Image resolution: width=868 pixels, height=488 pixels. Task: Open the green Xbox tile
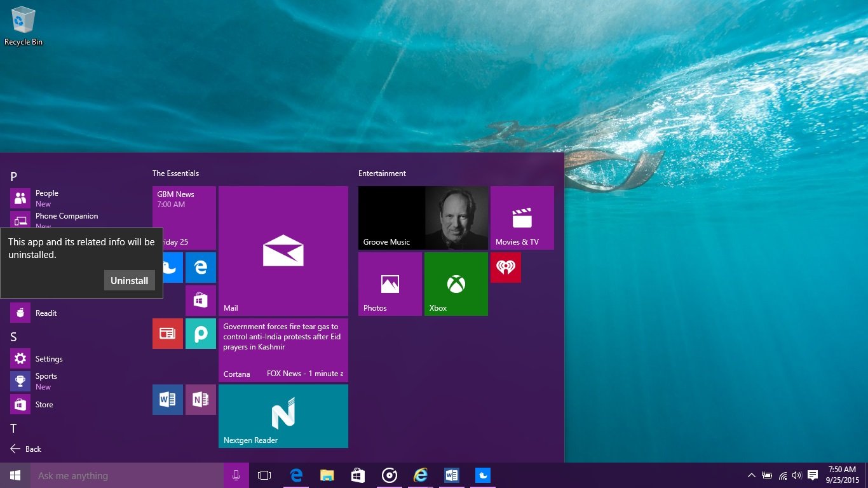coord(456,284)
